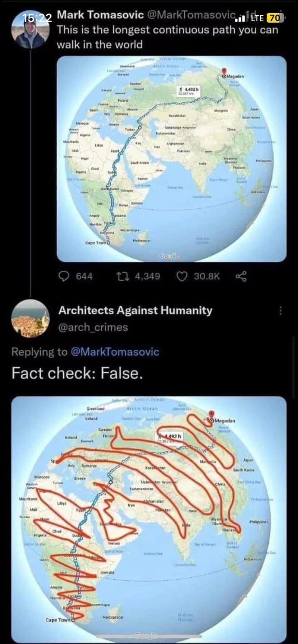This screenshot has height=644, width=298.
Task: Open the @arch_crimes handle
Action: pos(93,327)
